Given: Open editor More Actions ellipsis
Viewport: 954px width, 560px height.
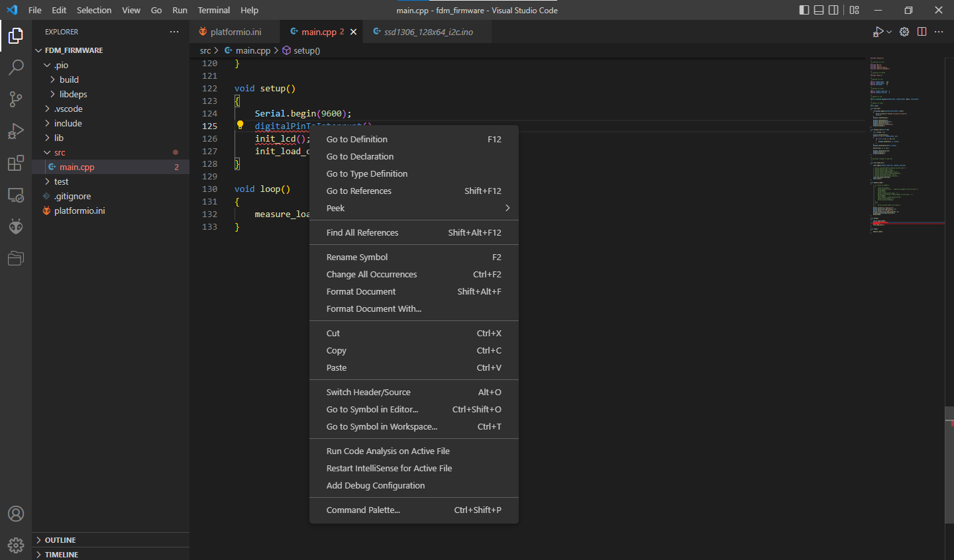Looking at the screenshot, I should (x=939, y=32).
